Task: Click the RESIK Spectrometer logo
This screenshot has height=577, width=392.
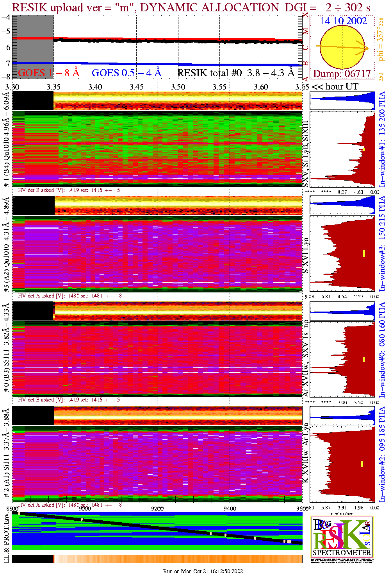Action: click(x=342, y=536)
